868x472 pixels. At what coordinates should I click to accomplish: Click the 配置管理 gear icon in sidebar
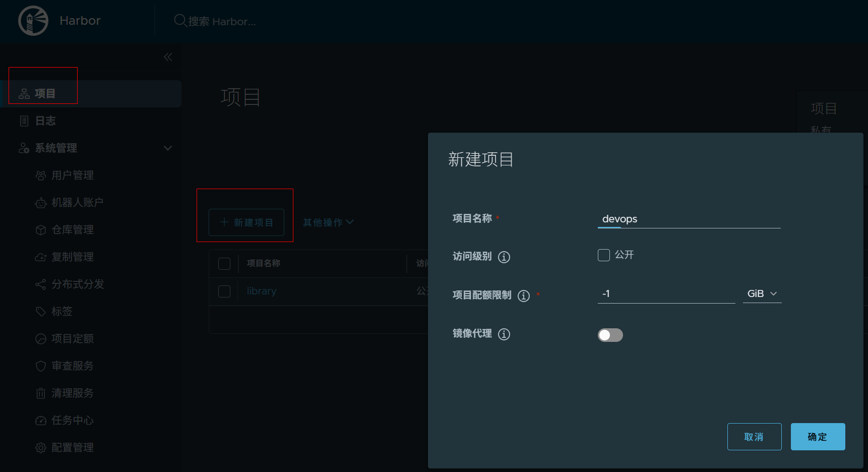(41, 448)
